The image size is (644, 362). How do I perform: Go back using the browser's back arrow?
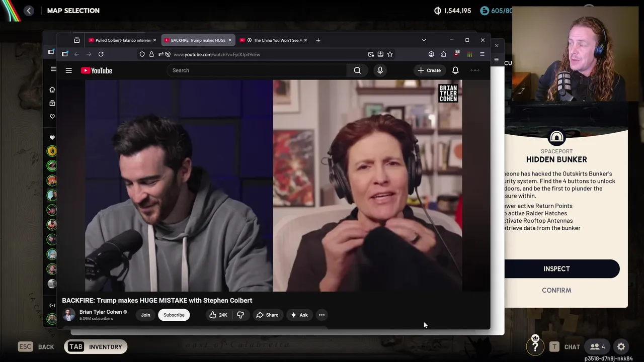[x=76, y=54]
